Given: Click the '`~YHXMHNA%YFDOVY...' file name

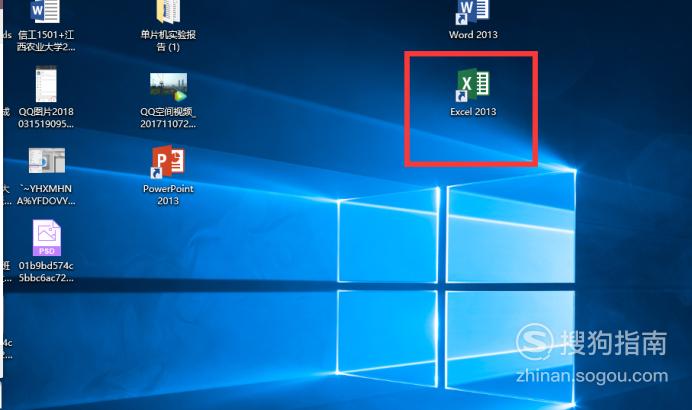Looking at the screenshot, I should click(x=46, y=195).
